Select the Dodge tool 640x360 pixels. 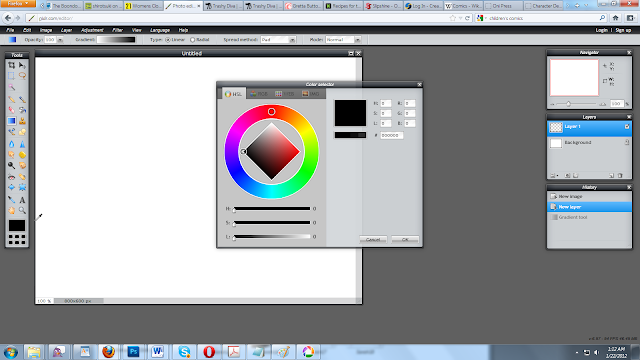click(11, 165)
